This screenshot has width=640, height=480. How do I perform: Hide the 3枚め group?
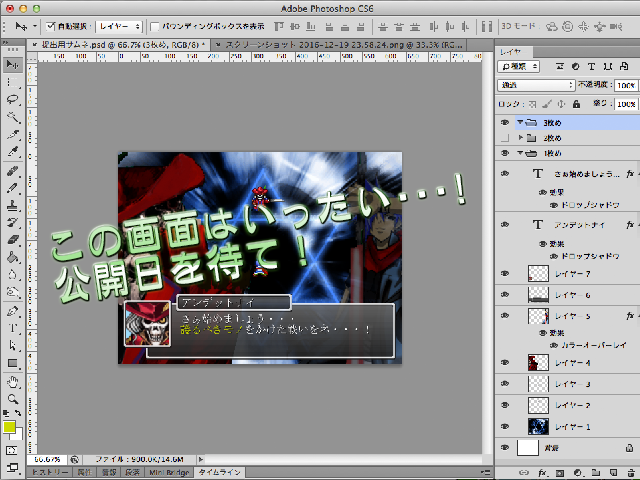pos(505,122)
